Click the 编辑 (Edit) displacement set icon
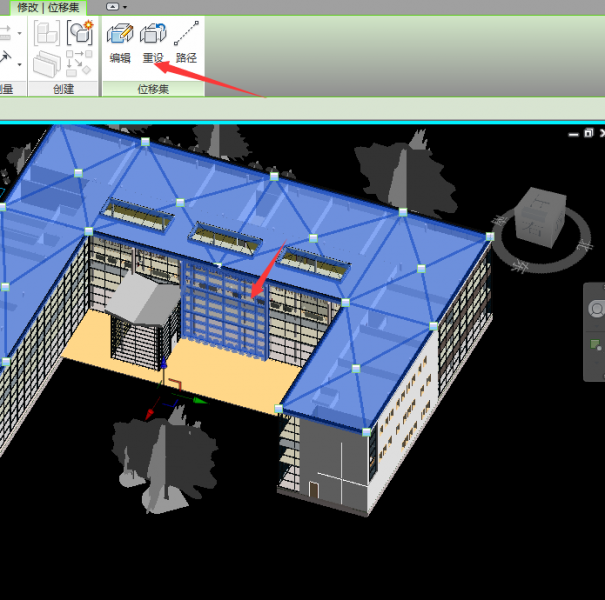Image resolution: width=605 pixels, height=600 pixels. (120, 34)
